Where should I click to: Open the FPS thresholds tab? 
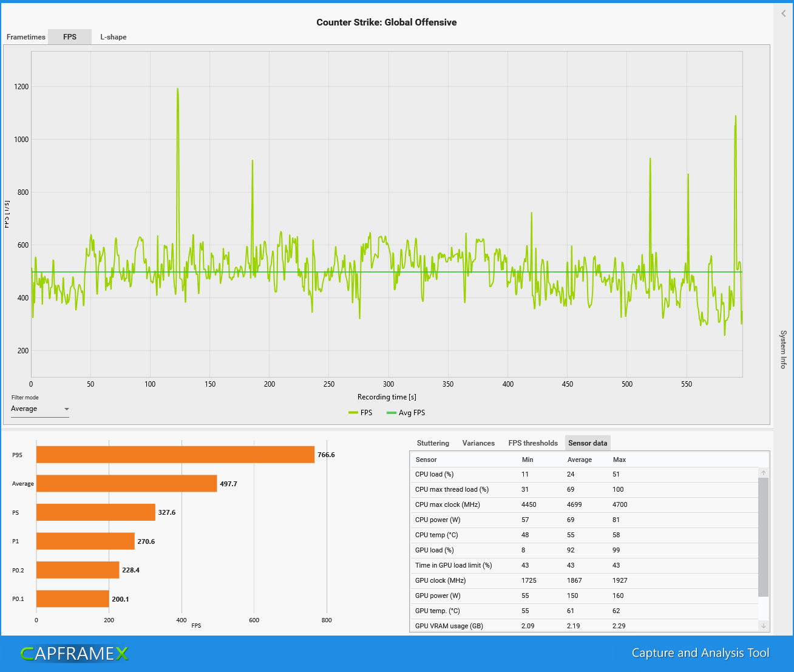point(533,443)
